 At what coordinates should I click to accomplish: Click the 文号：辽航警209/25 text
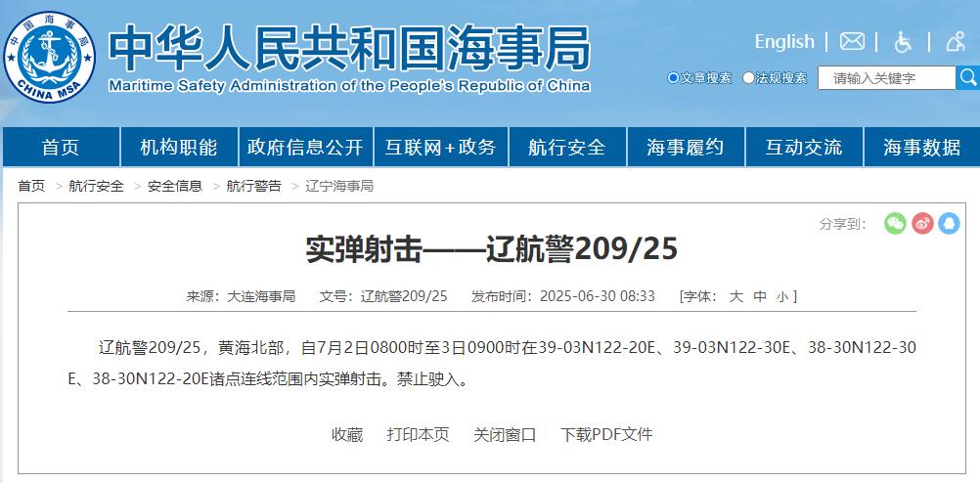383,296
